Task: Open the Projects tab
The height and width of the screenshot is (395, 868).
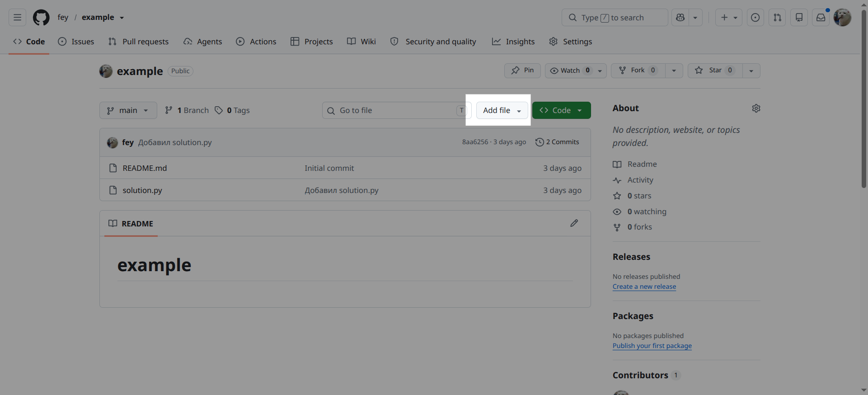Action: pyautogui.click(x=312, y=42)
